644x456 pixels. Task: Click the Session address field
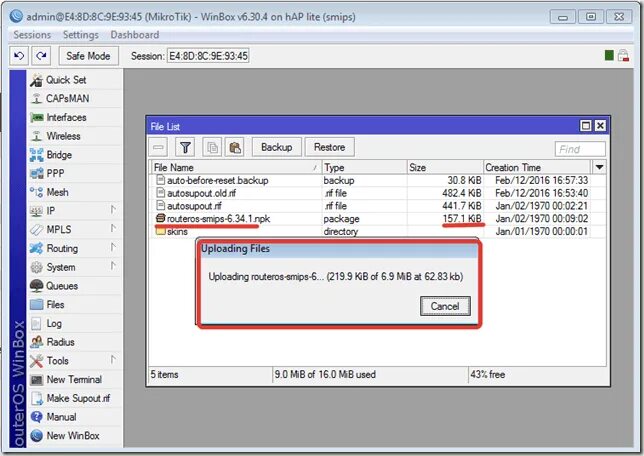(208, 56)
